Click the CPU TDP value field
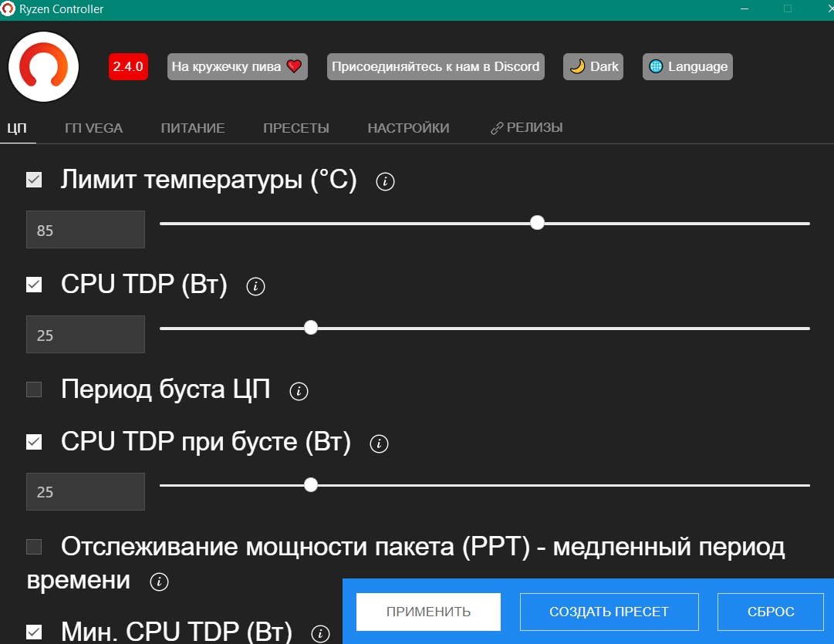834x644 pixels. coord(86,334)
